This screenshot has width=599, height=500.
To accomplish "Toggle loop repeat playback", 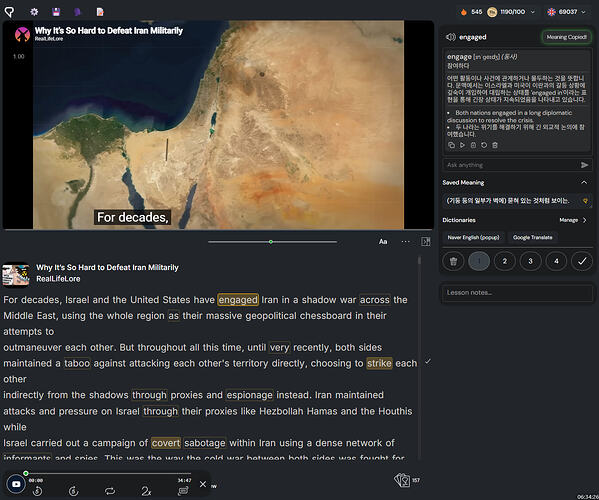I will (110, 491).
